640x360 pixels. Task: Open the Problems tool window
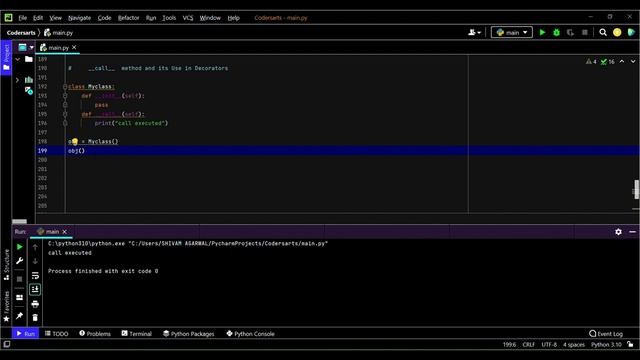95,333
